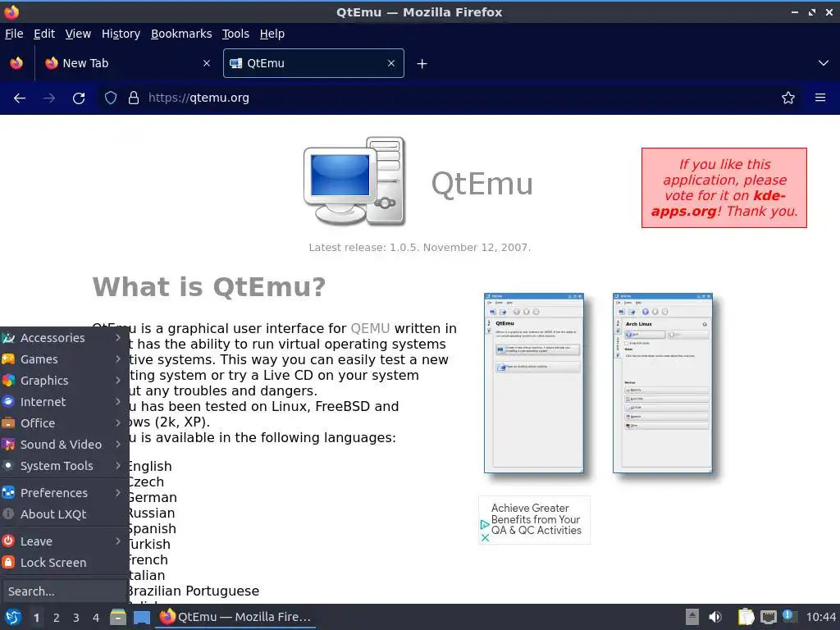The image size is (840, 630).
Task: Click 'Brazilian Portuguese' in the language list
Action: [193, 591]
